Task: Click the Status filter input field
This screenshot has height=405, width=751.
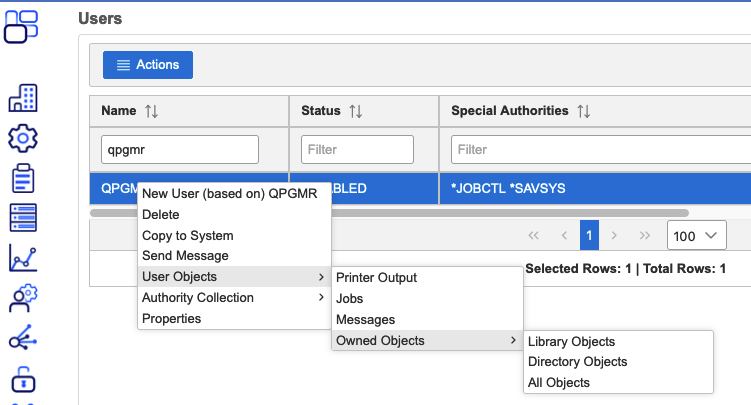Action: pyautogui.click(x=357, y=150)
